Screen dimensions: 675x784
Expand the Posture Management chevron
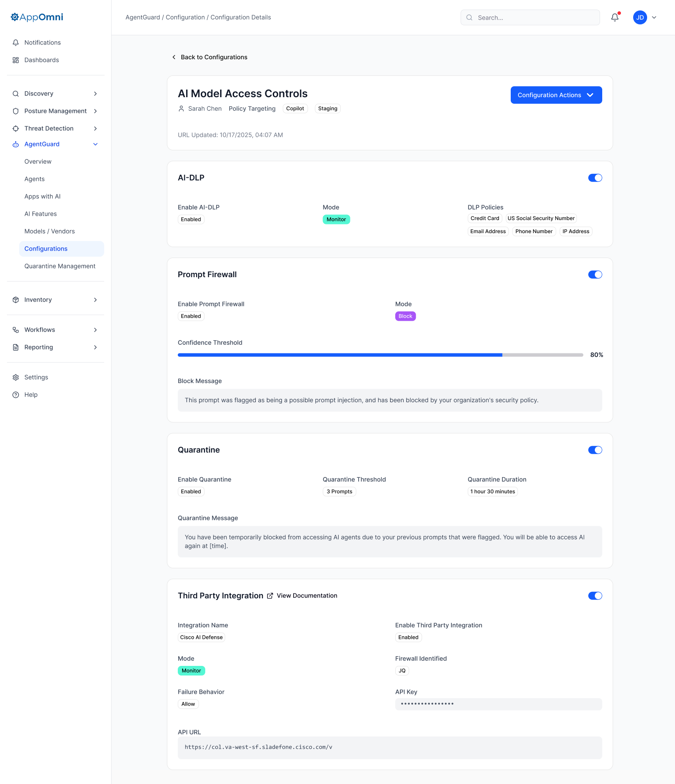(95, 111)
